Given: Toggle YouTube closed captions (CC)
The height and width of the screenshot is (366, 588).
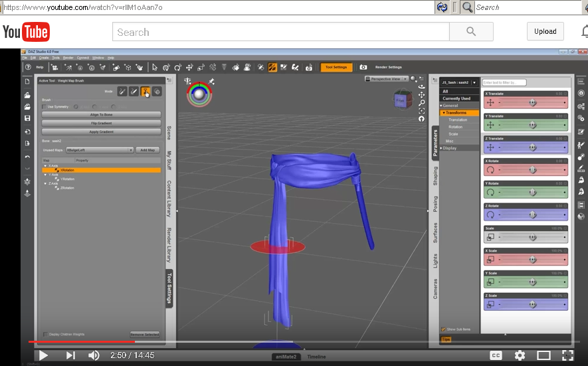Looking at the screenshot, I should click(x=495, y=355).
